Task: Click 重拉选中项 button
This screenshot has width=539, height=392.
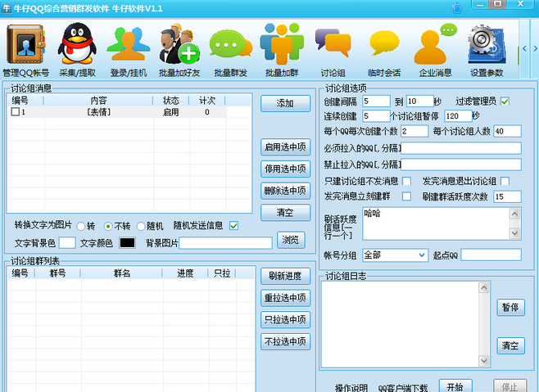Action: pos(285,298)
